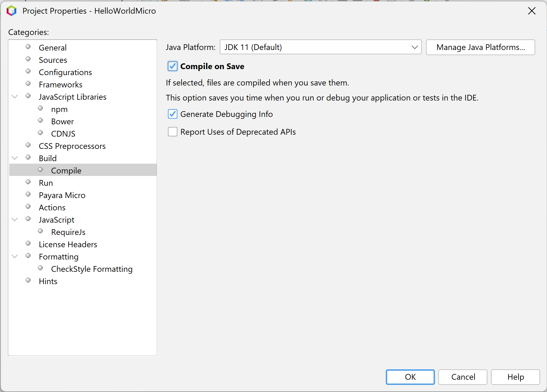
Task: Select the Sources category in the tree
Action: click(53, 60)
